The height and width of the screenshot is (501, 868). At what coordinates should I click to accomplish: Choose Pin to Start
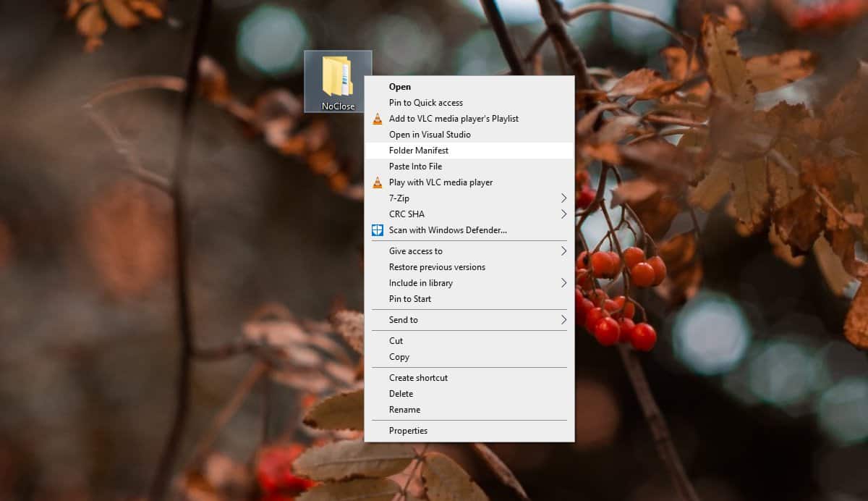tap(469, 299)
